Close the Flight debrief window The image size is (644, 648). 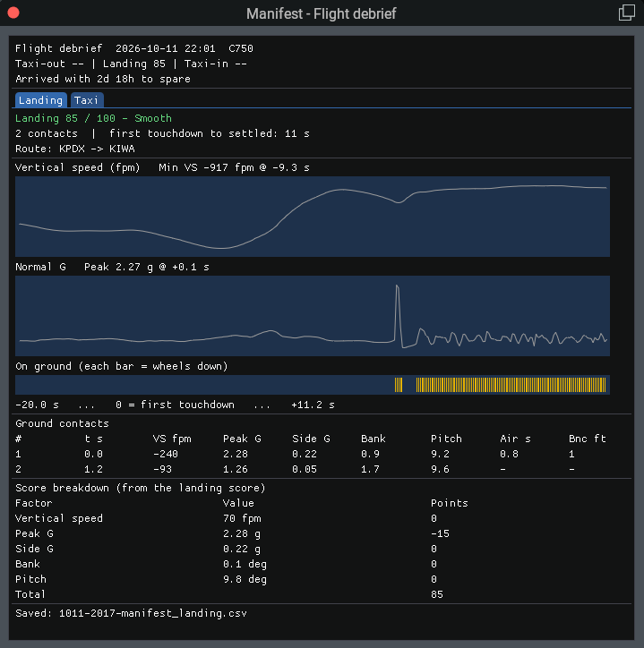click(x=13, y=13)
